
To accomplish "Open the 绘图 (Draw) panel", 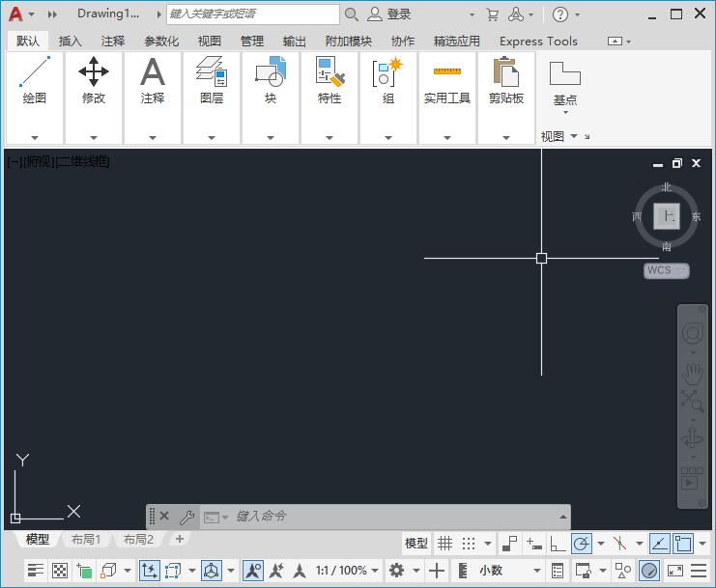I will pos(34,98).
